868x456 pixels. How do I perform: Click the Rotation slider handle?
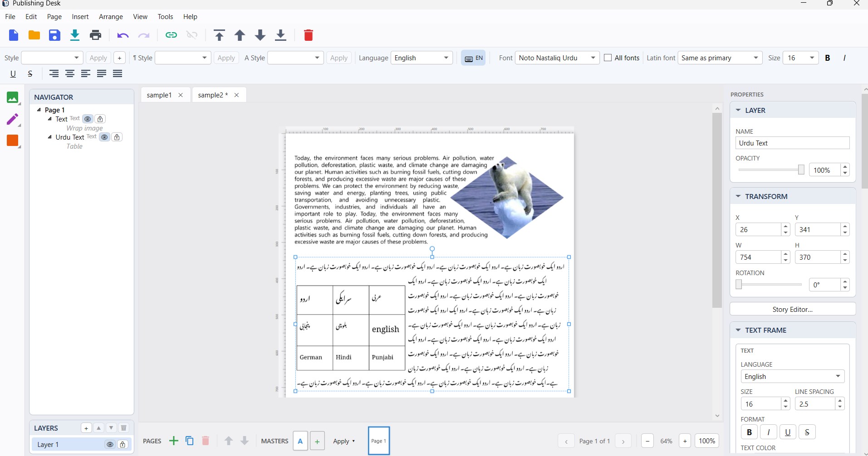pos(739,284)
